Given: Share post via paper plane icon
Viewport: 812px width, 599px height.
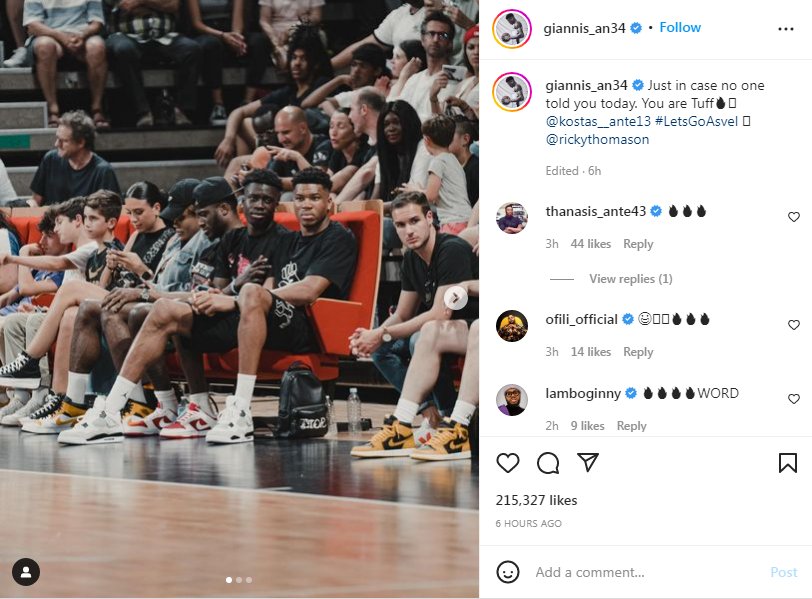Looking at the screenshot, I should tap(588, 462).
